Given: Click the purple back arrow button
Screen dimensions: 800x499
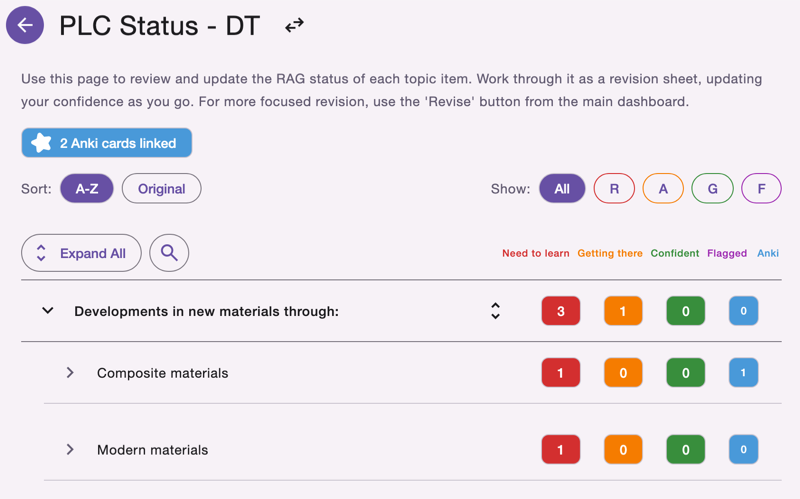Looking at the screenshot, I should pos(25,26).
